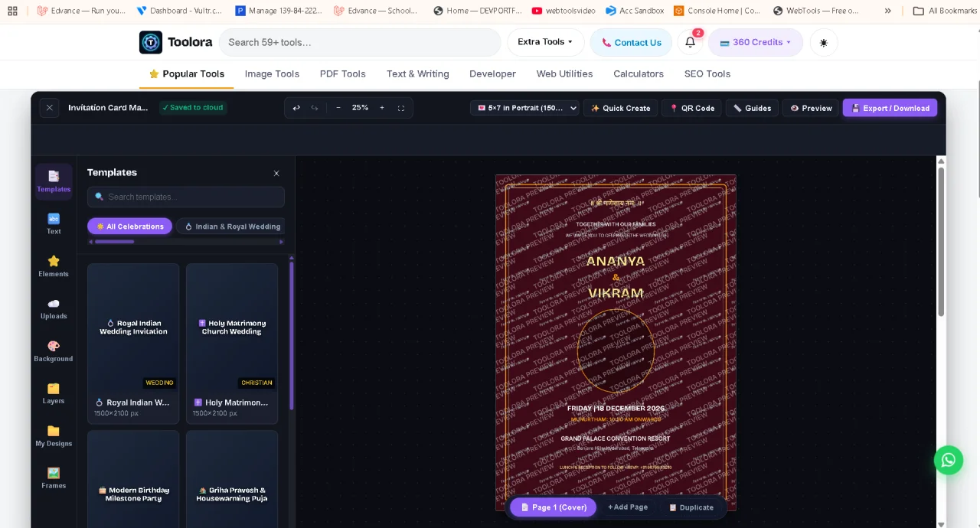Open the Text tool panel

54,224
